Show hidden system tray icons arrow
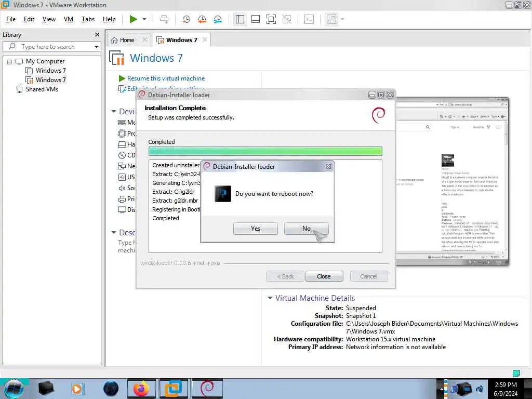The width and height of the screenshot is (532, 399). 442,389
